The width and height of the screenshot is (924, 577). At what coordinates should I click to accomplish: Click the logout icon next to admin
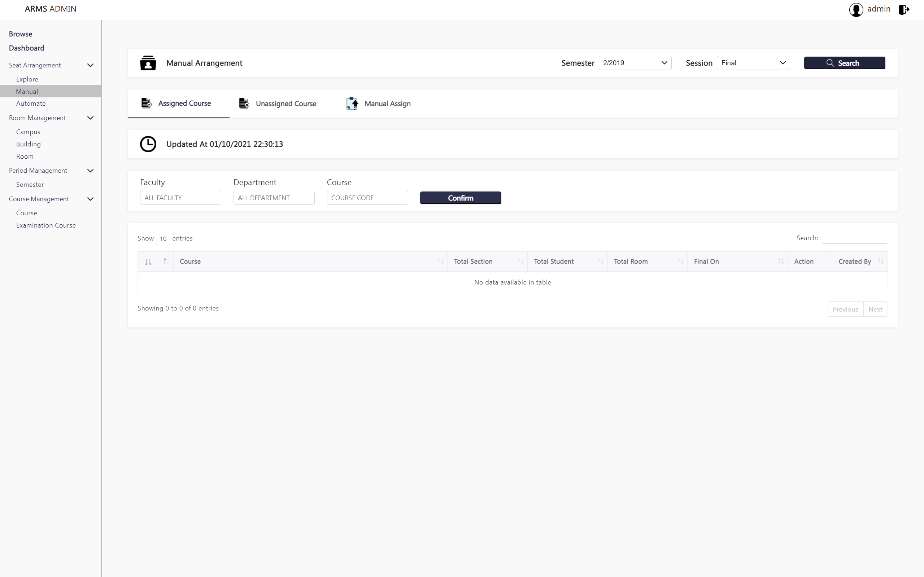tap(904, 9)
